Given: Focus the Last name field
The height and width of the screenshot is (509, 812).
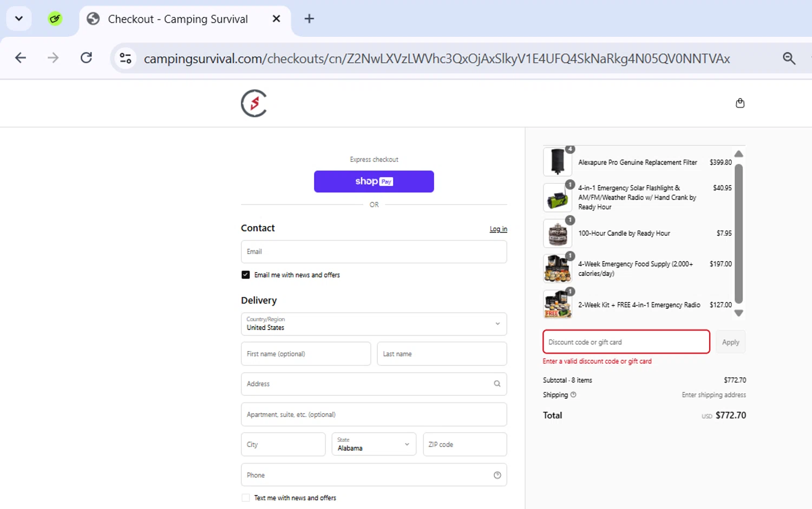Looking at the screenshot, I should (442, 354).
